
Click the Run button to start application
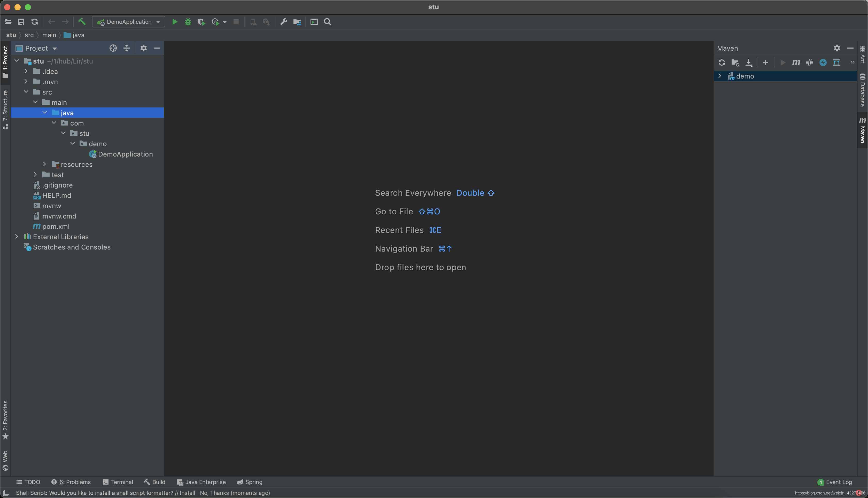[x=174, y=21]
